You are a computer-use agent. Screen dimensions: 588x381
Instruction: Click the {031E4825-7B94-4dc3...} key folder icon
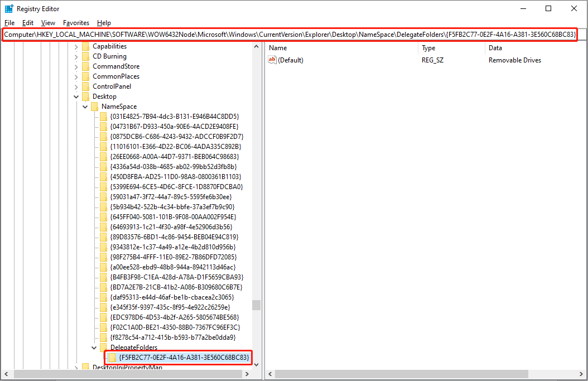click(x=104, y=116)
